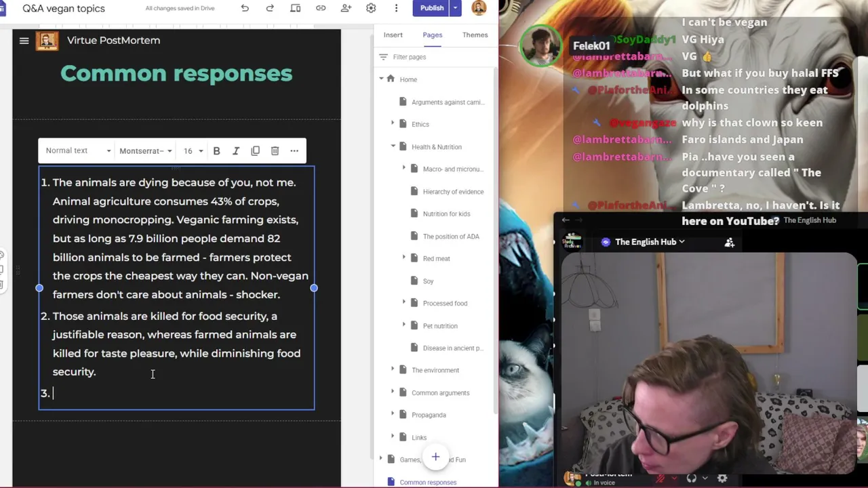
Task: Click the Virtue PostMortem site logo
Action: (x=47, y=41)
